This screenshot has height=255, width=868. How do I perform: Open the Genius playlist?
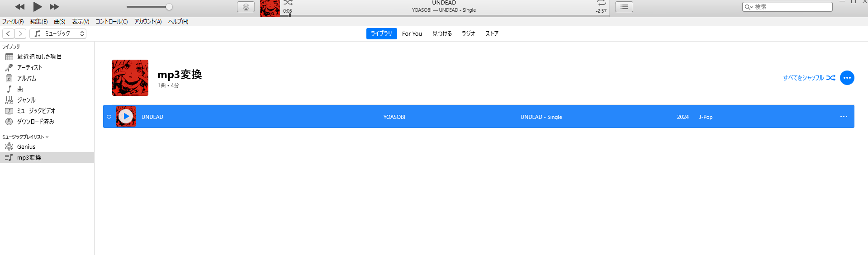47,146
